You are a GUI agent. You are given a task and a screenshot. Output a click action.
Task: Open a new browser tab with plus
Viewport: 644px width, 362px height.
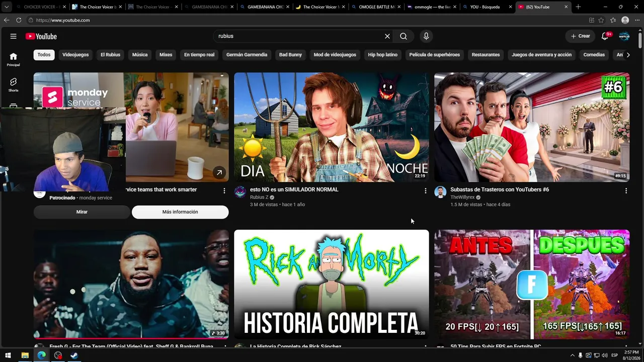pyautogui.click(x=578, y=7)
